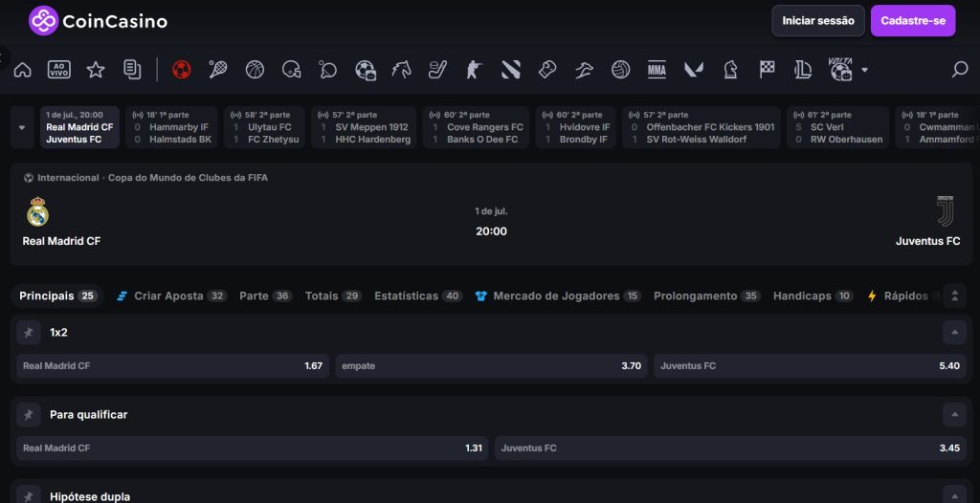Viewport: 980px width, 503px height.
Task: Open search with the magnifier icon
Action: pos(959,70)
